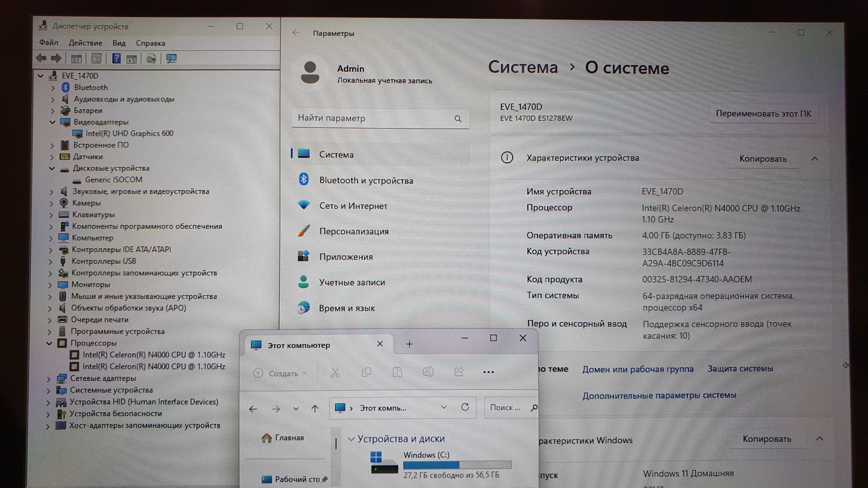Click the Windows (C:) drive usage bar
The height and width of the screenshot is (488, 868).
[x=457, y=465]
